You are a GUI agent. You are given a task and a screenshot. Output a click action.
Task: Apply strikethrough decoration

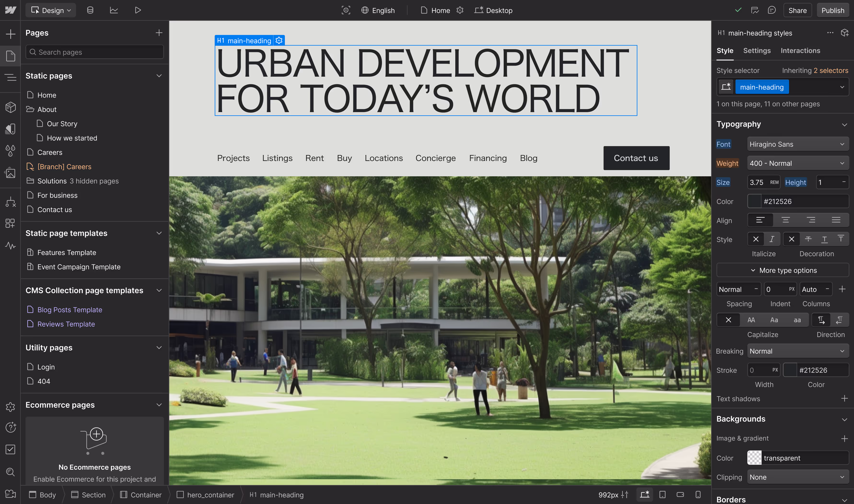point(808,239)
